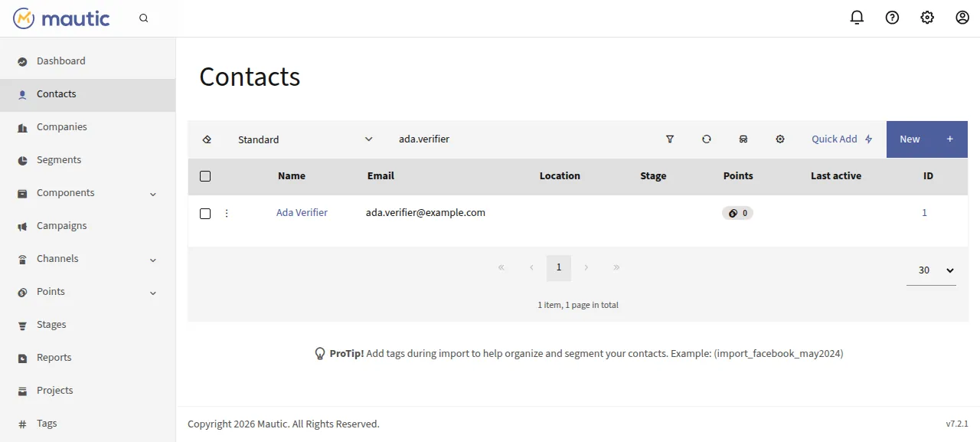
Task: Open global search magnifier icon
Action: (x=144, y=18)
